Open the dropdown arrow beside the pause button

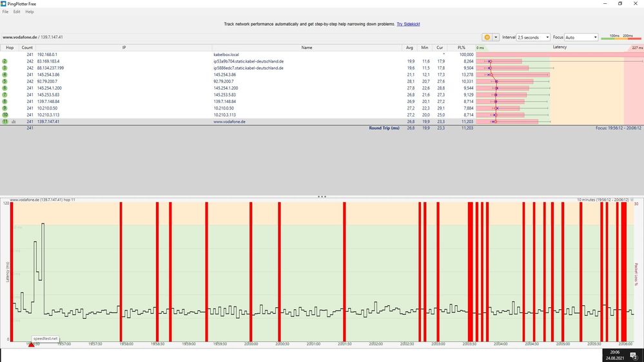496,37
